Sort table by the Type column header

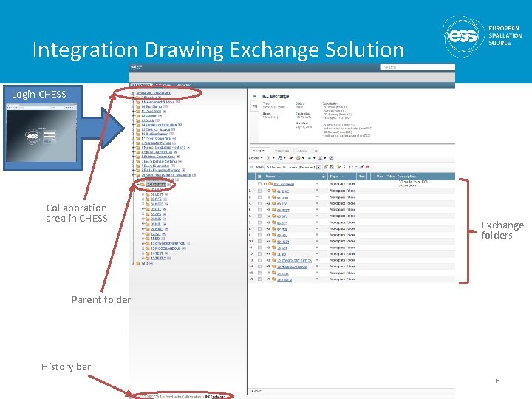(x=334, y=177)
